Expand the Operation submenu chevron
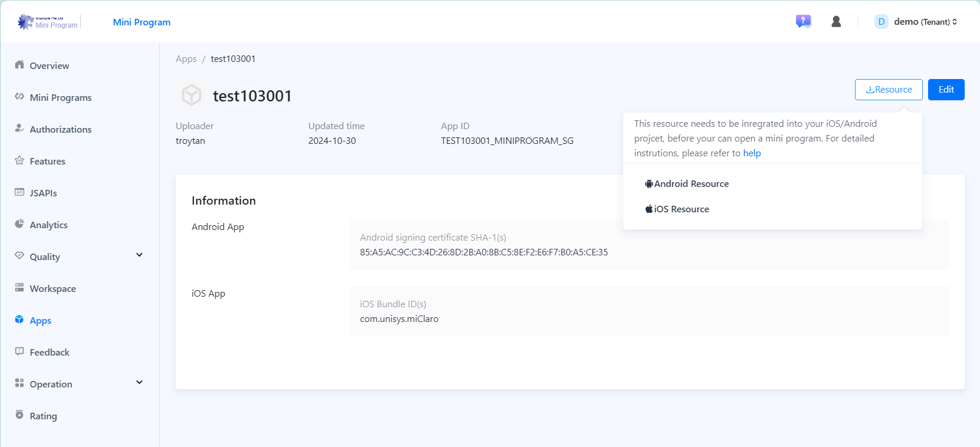This screenshot has width=980, height=447. point(139,383)
